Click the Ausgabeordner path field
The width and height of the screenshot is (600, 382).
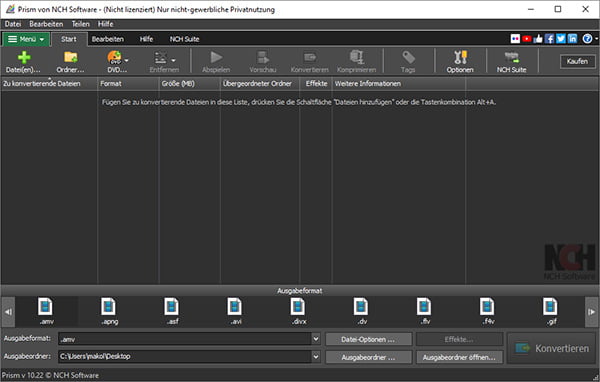point(185,357)
